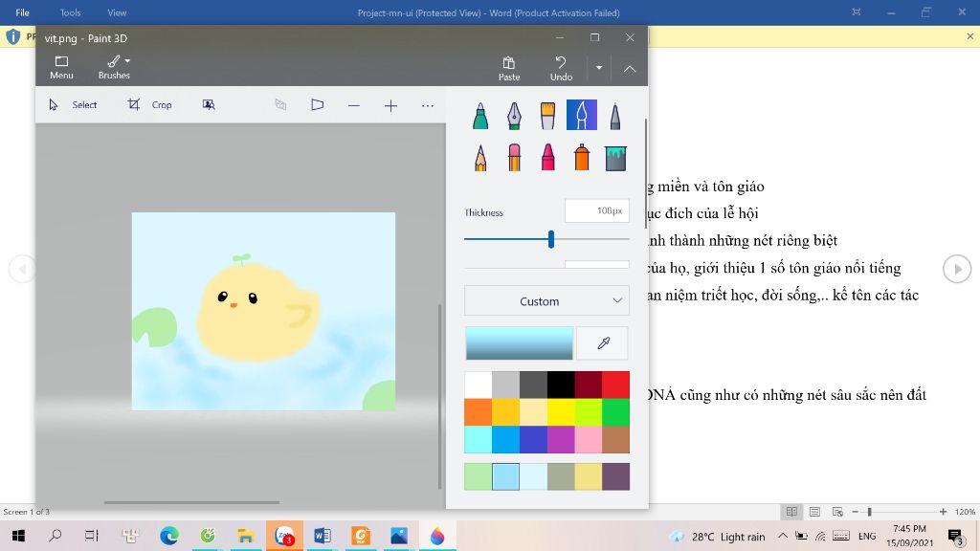Activate the Fill bucket tool
The height and width of the screenshot is (551, 980).
coord(615,157)
